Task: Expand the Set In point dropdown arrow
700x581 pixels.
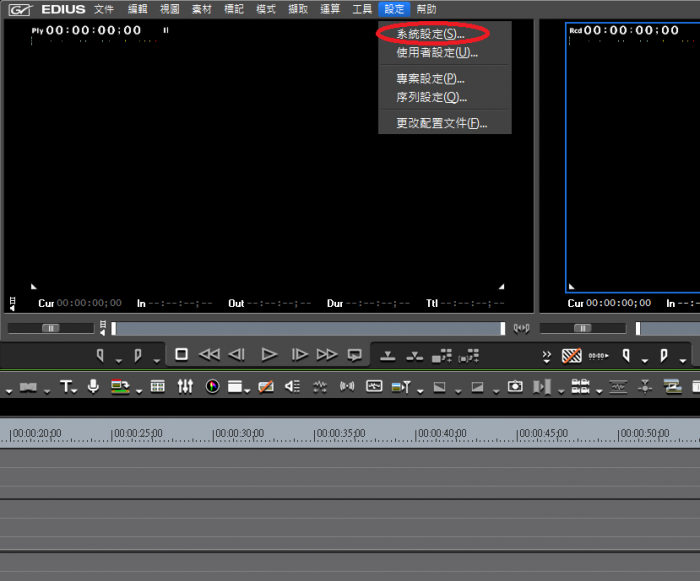Action: pyautogui.click(x=118, y=358)
